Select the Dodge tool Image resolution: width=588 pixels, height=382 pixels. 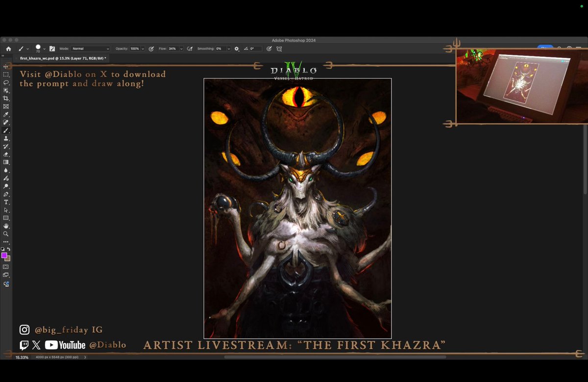click(x=6, y=186)
